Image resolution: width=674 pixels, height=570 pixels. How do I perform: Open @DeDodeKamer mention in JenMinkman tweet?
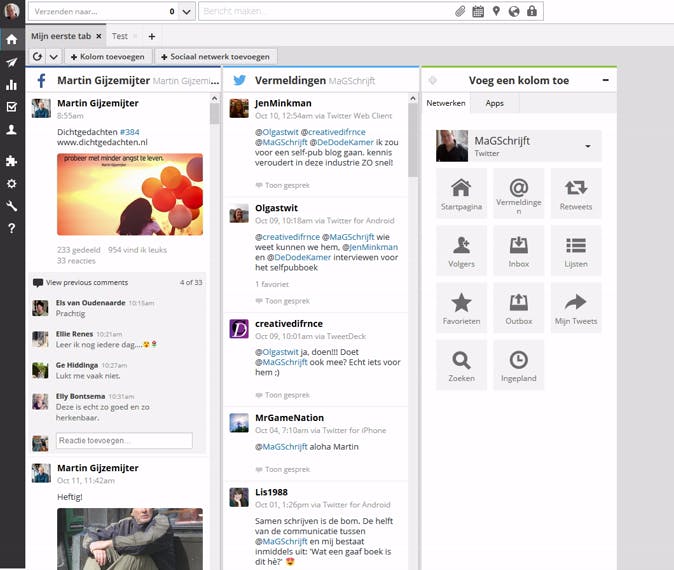coord(342,142)
